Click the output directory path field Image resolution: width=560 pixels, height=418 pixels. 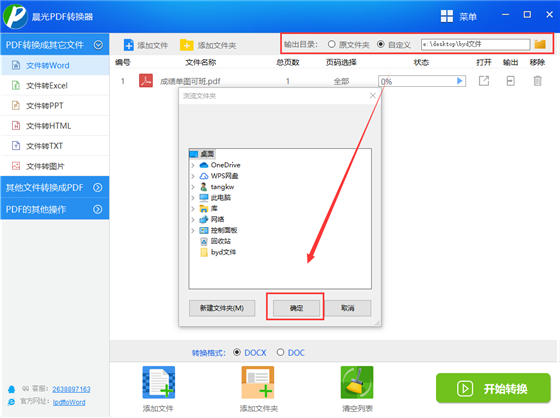[475, 44]
